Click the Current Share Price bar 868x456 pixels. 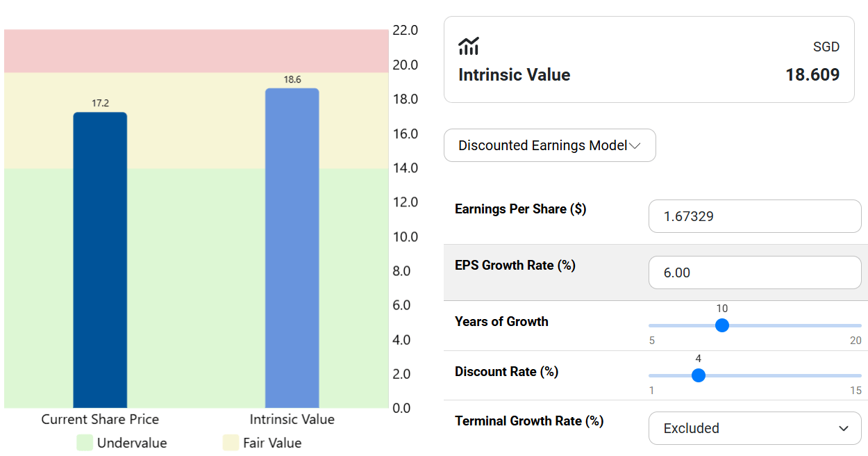pyautogui.click(x=100, y=260)
